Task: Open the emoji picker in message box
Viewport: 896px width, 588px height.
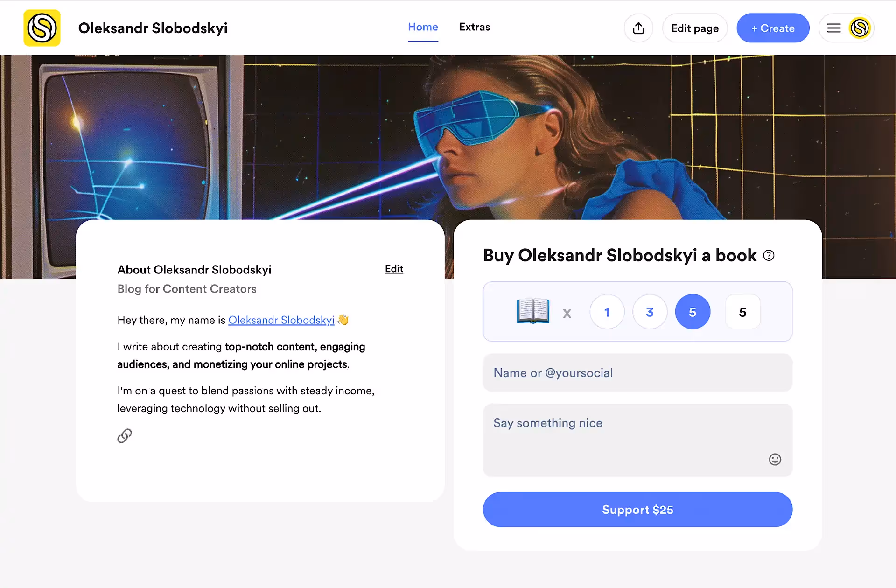Action: tap(775, 459)
